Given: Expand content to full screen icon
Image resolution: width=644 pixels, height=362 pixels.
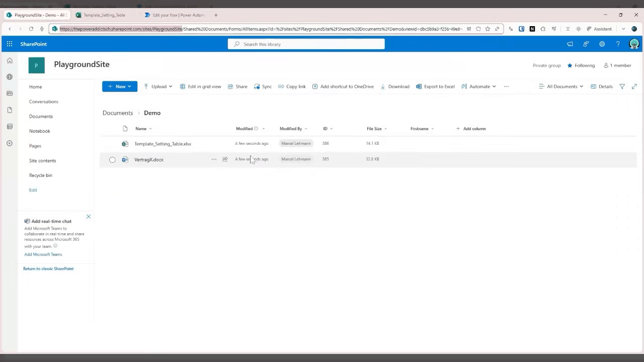Looking at the screenshot, I should [x=634, y=86].
